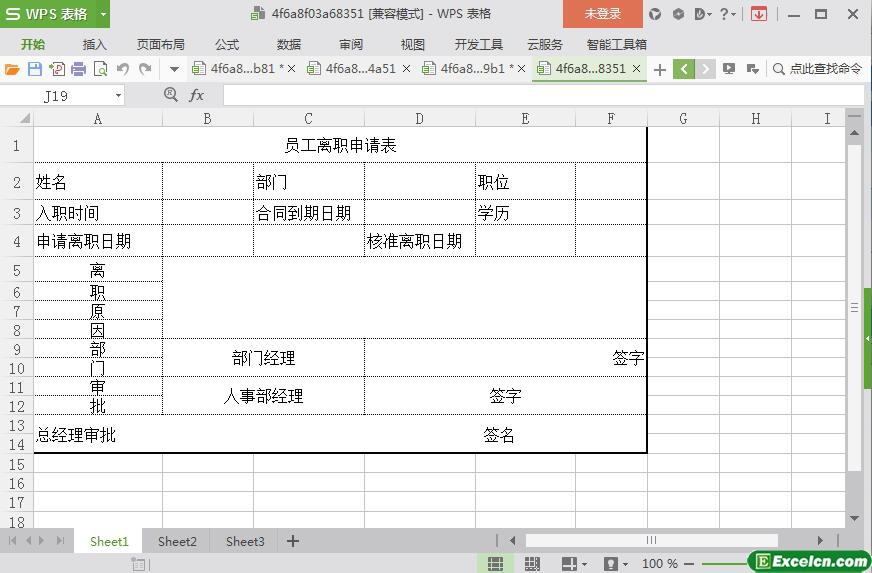Open the WPS 表格 application menu dropdown
Image resolution: width=872 pixels, height=573 pixels.
tap(103, 14)
